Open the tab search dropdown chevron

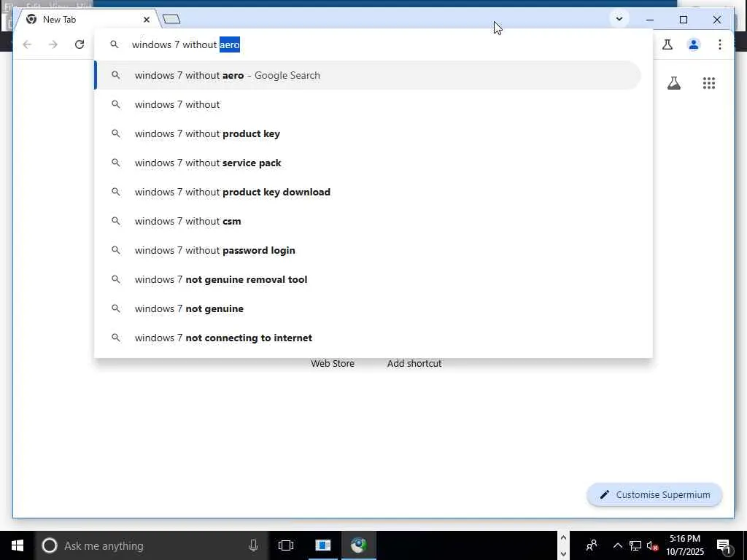click(619, 19)
